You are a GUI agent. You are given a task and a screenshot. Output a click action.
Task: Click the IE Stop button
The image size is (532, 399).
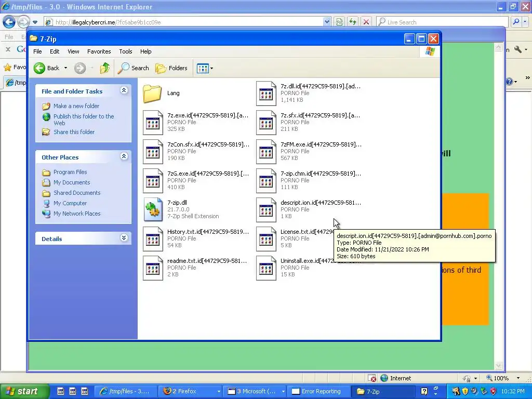click(x=366, y=22)
